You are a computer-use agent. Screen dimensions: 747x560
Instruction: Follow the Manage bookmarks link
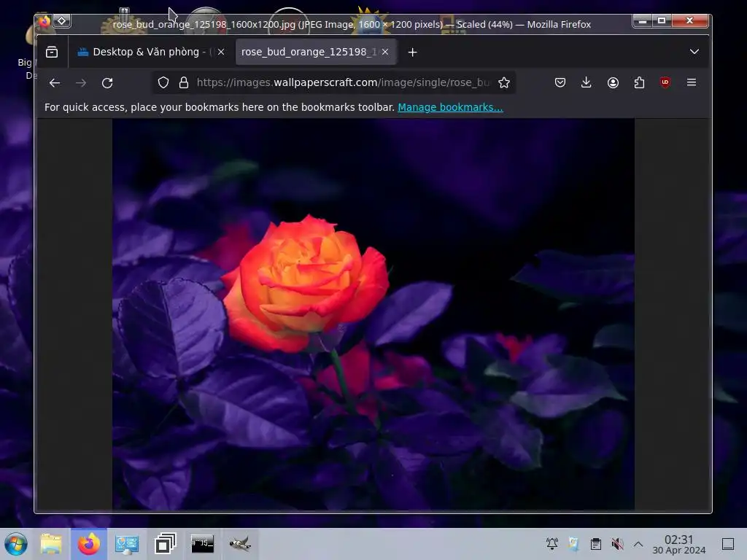click(x=450, y=108)
